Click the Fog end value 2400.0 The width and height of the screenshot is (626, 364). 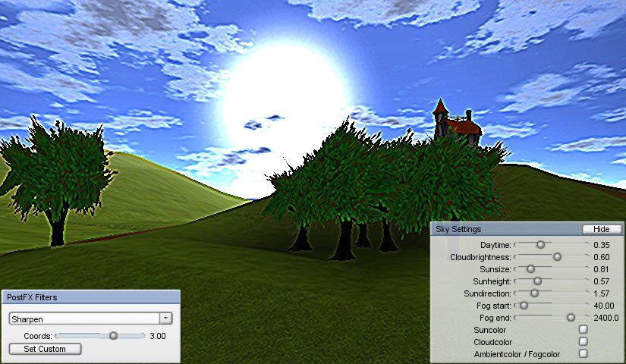point(606,318)
